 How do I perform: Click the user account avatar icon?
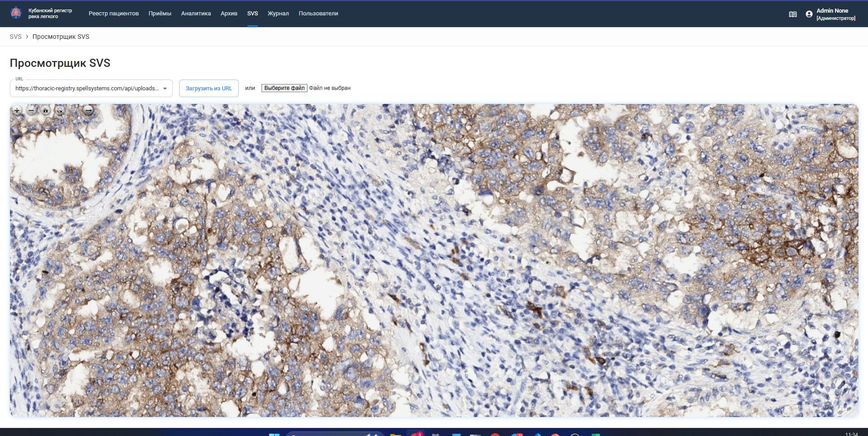click(x=809, y=14)
